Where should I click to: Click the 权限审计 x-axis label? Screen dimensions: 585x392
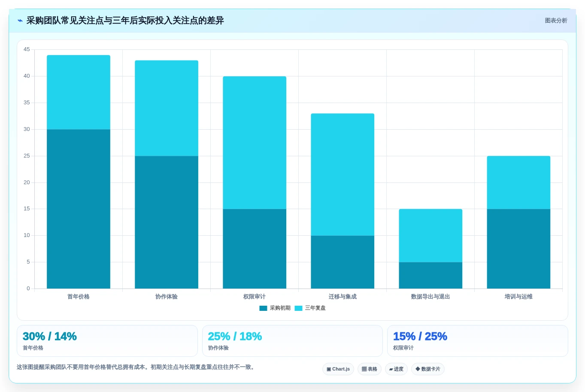click(255, 297)
